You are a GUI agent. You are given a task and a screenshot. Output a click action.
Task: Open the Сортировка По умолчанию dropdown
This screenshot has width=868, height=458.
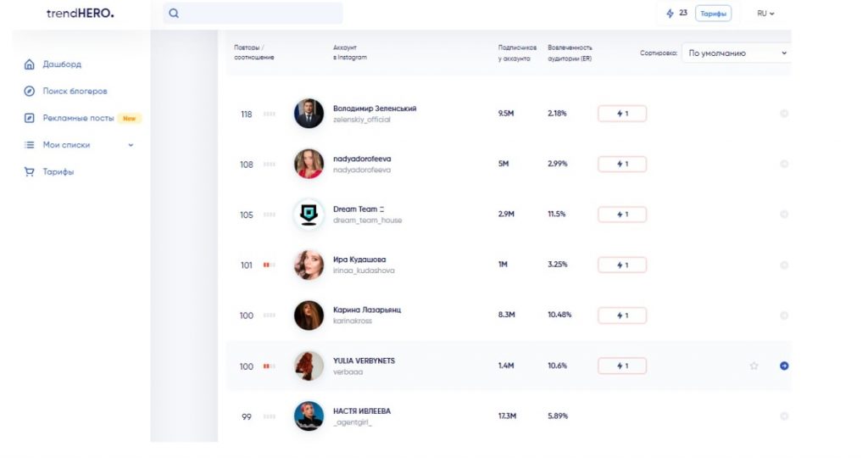(737, 53)
